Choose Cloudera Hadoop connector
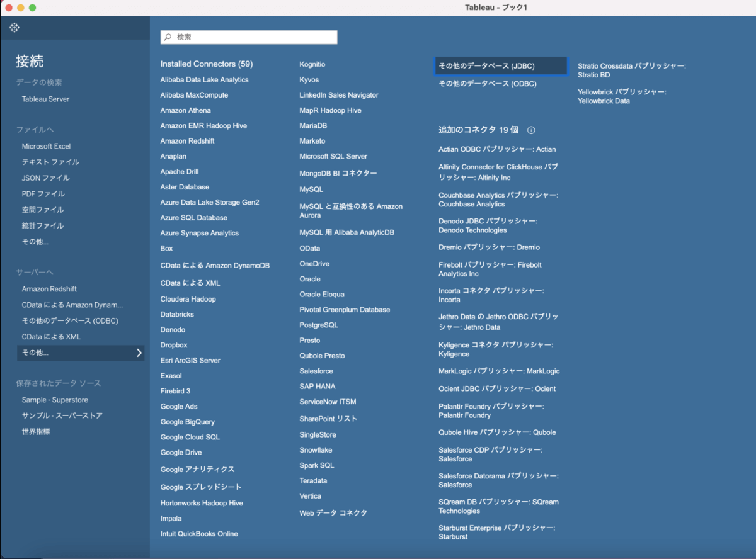 (x=188, y=299)
